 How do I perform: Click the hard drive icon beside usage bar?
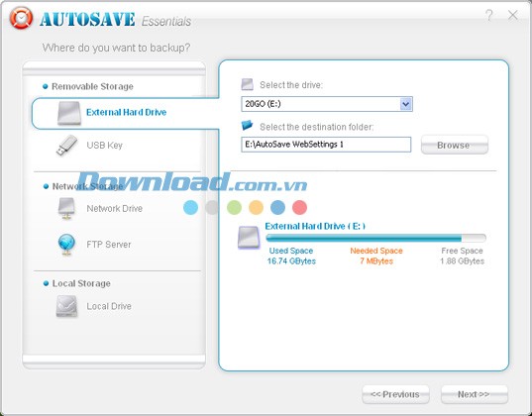pyautogui.click(x=249, y=238)
